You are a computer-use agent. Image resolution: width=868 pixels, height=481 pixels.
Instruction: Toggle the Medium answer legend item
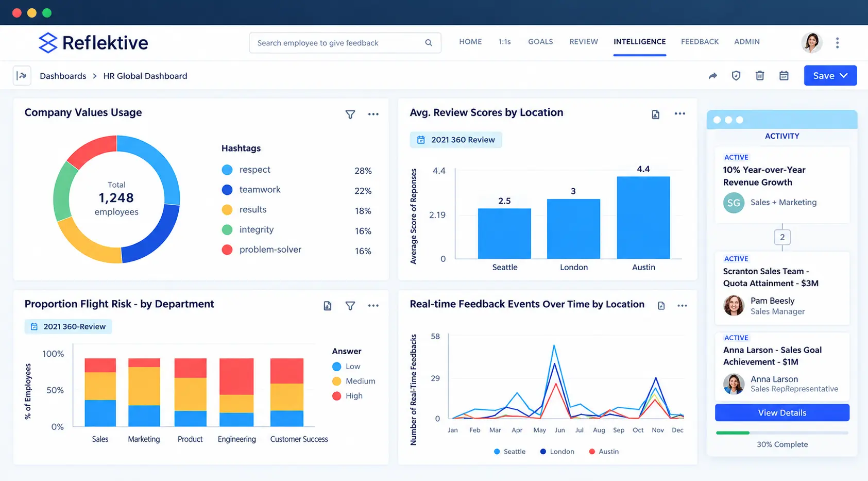point(354,381)
